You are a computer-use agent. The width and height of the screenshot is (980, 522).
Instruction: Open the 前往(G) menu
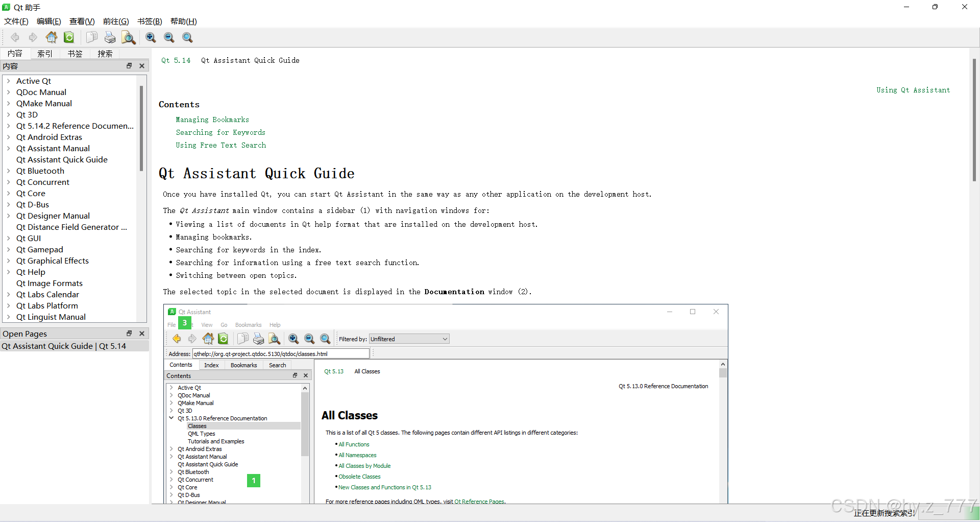116,21
